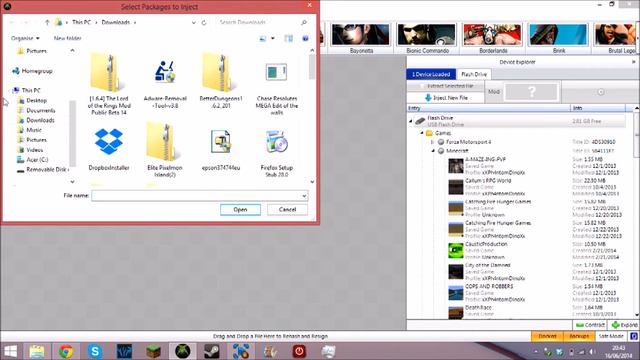
Task: Open the address bar history dropdown
Action: click(193, 22)
